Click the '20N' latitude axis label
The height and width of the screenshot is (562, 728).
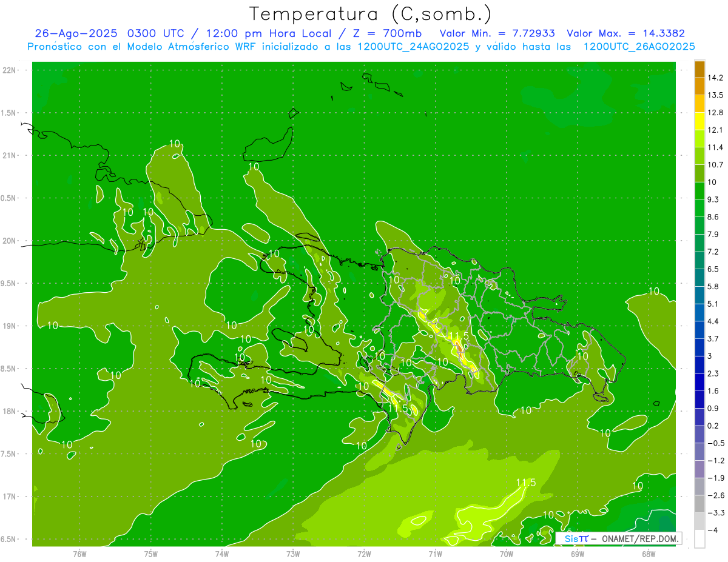(9, 241)
